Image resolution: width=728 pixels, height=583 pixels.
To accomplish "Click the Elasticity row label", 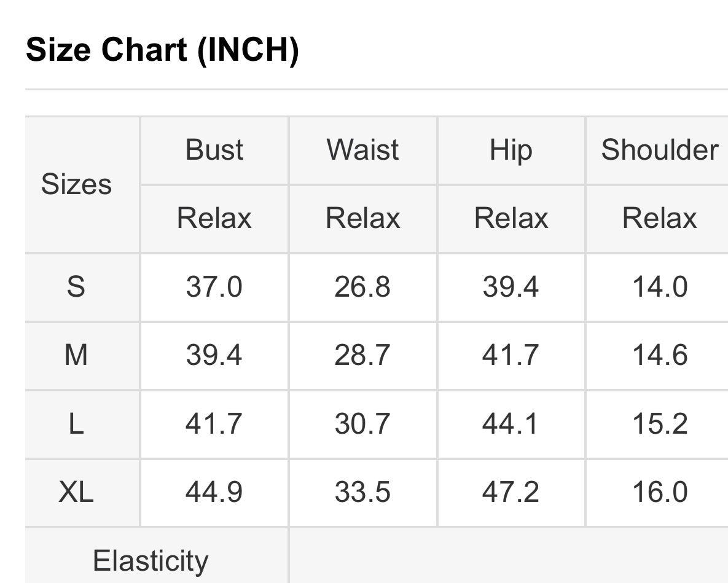I will [151, 561].
